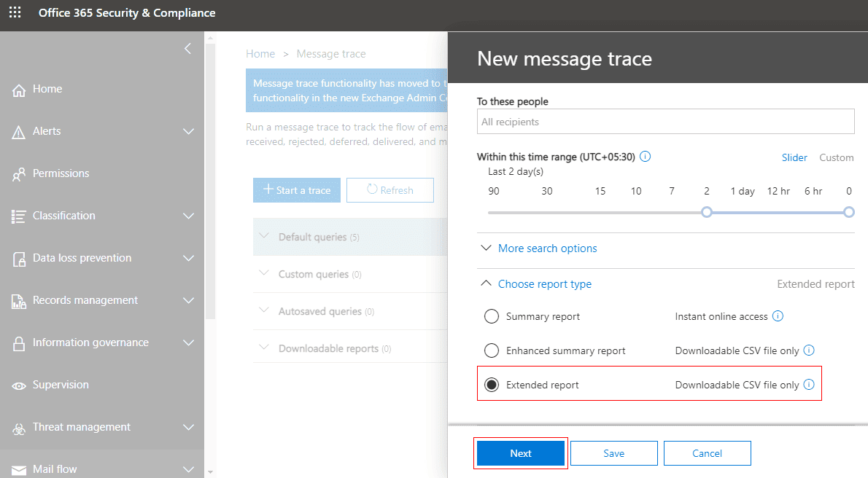This screenshot has height=478, width=868.
Task: Click the time range slider handle at 2 days
Action: [706, 212]
